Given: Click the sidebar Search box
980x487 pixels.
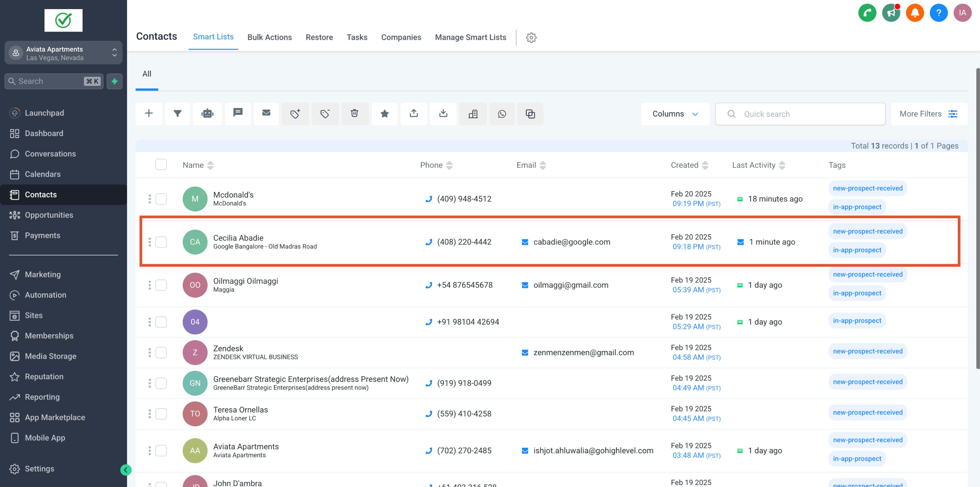Looking at the screenshot, I should coord(54,82).
